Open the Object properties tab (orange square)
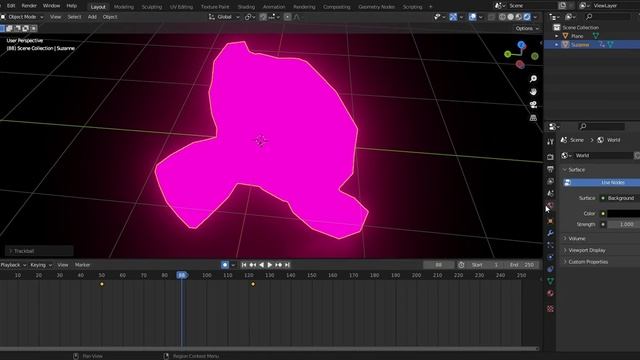Viewport: 640px width, 360px height. [x=550, y=221]
